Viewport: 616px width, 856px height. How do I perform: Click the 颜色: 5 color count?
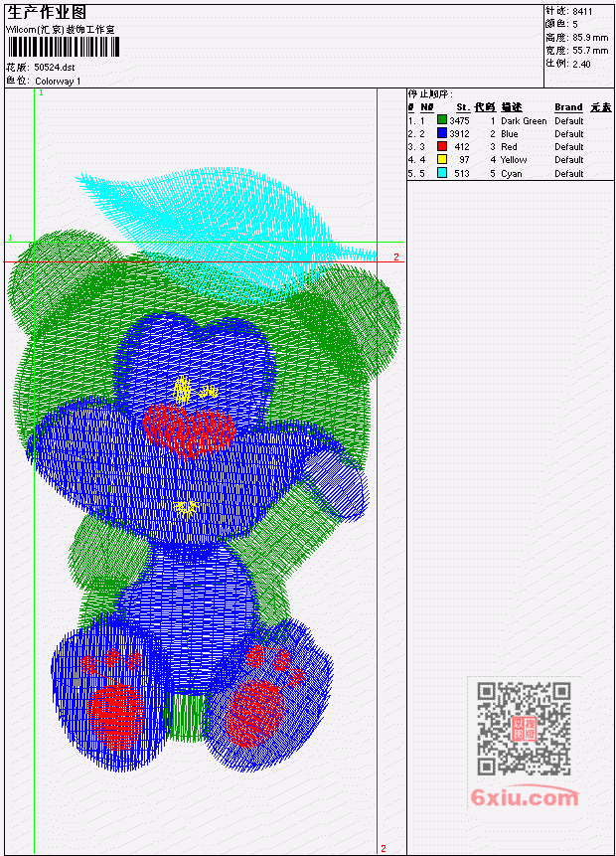561,24
